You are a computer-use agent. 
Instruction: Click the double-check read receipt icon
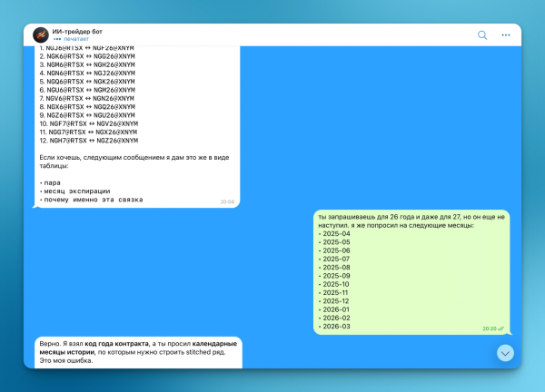tap(500, 328)
